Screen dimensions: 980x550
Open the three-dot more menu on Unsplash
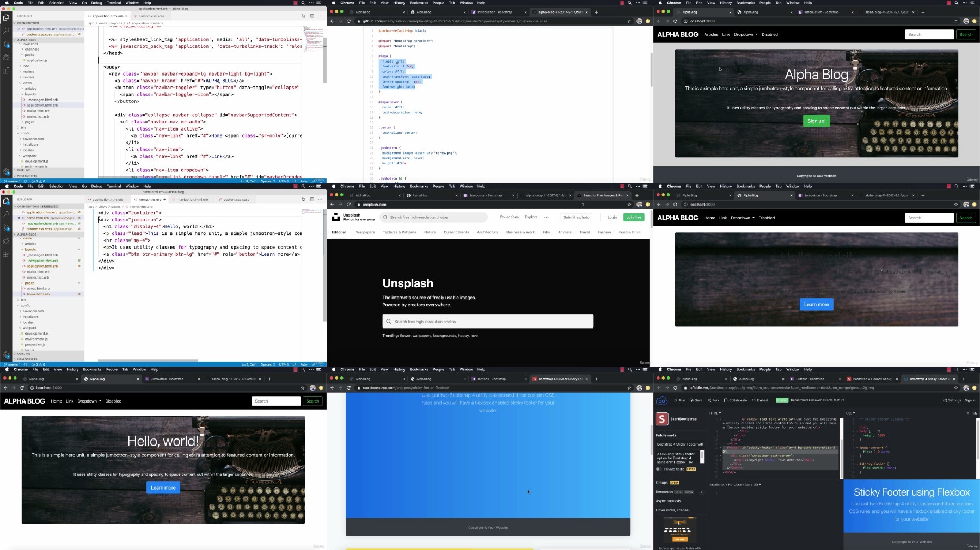[x=546, y=217]
